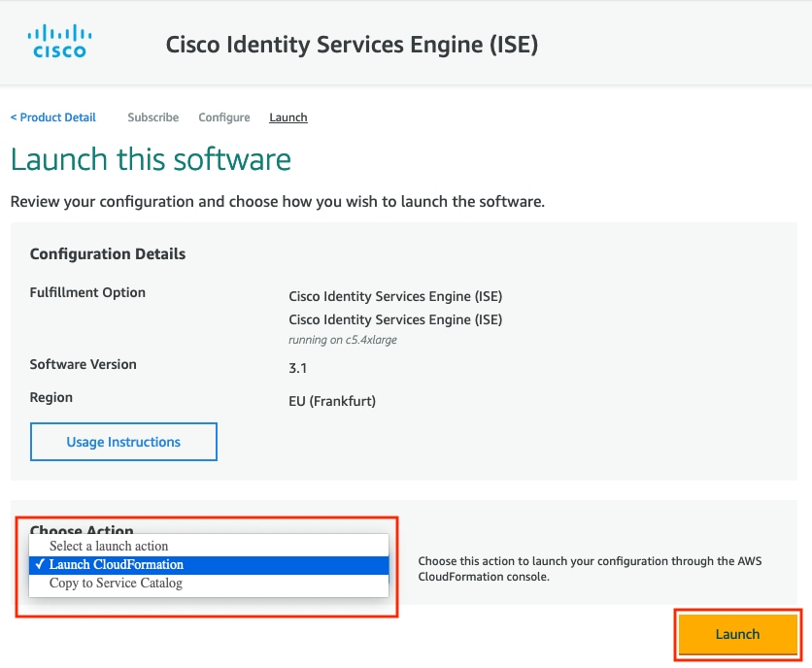Click the region value EU (Frankfurt)
Screen dimensions: 812x668
pyautogui.click(x=332, y=401)
